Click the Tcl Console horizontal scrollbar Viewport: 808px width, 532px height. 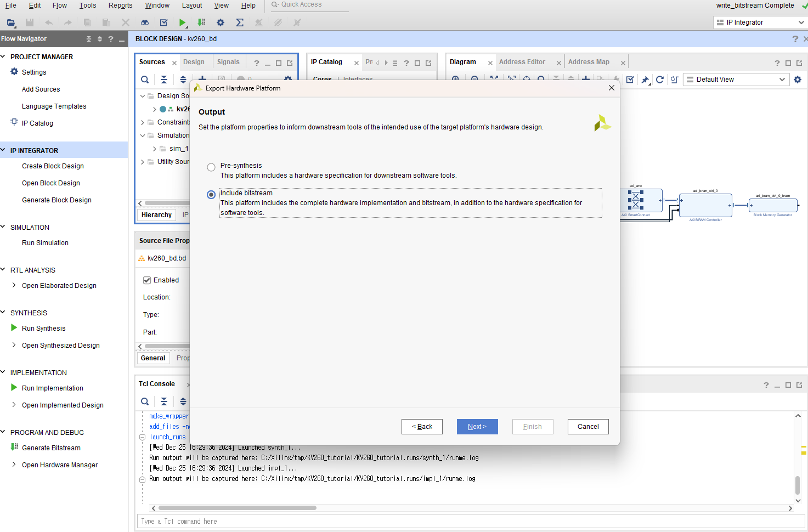(x=238, y=508)
